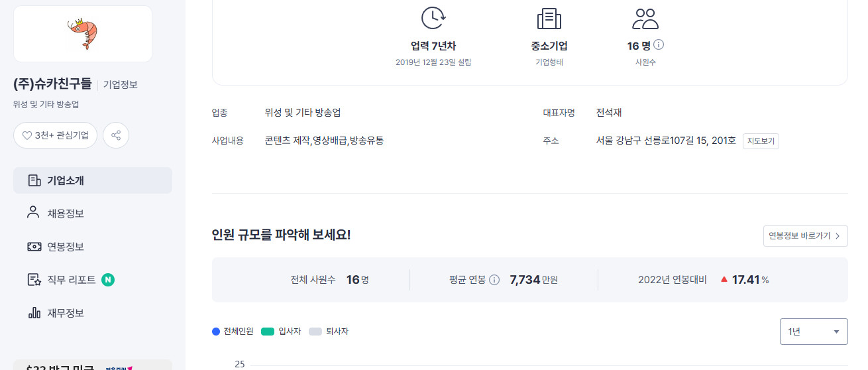Toggle 입사자 legend series

pyautogui.click(x=282, y=332)
